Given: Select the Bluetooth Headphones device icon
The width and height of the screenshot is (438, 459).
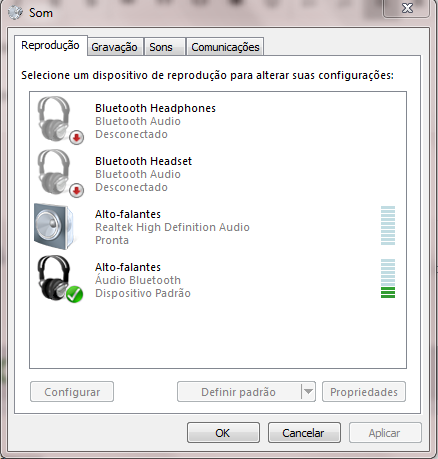Looking at the screenshot, I should pyautogui.click(x=58, y=120).
